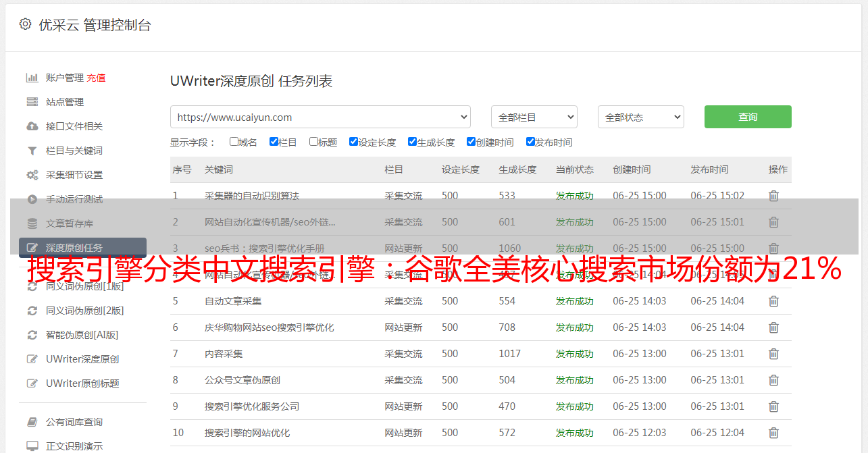This screenshot has height=453, width=868.
Task: Click the green 查询 button
Action: click(747, 117)
